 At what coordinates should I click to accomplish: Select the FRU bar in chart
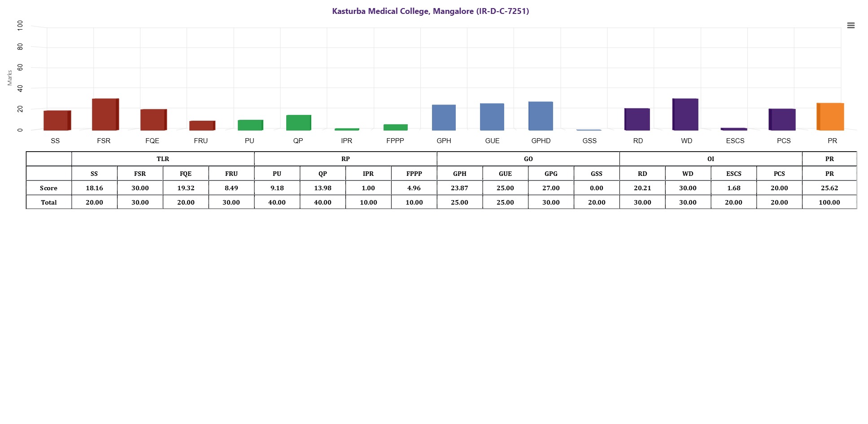tap(202, 126)
